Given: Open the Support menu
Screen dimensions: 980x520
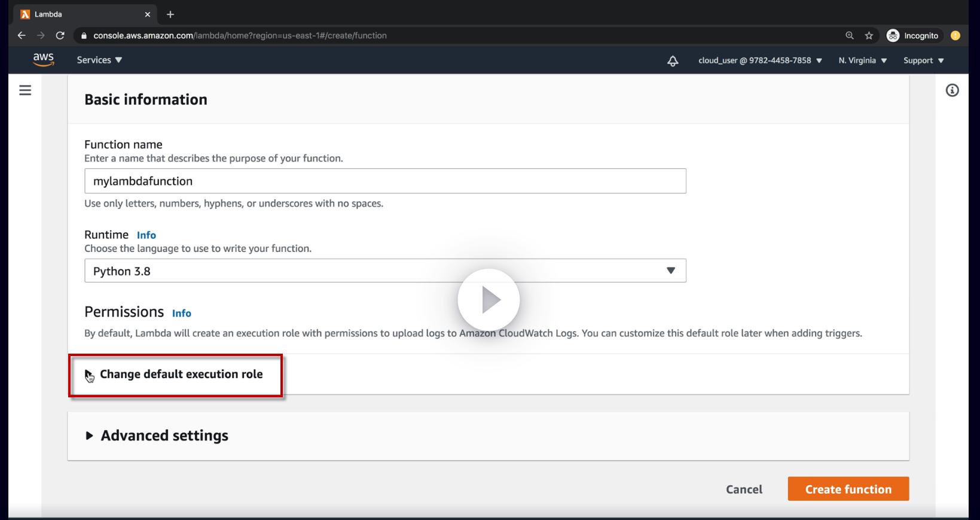Looking at the screenshot, I should coord(924,60).
